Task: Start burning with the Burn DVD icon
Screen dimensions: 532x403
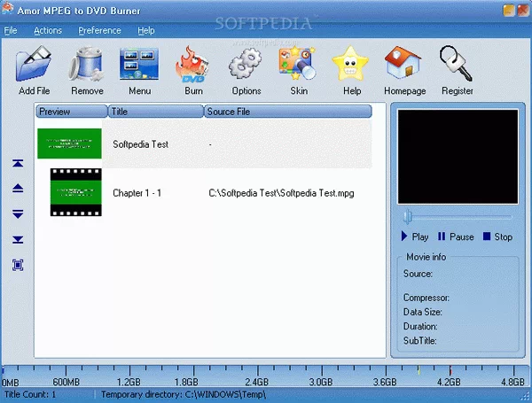Action: tap(192, 65)
